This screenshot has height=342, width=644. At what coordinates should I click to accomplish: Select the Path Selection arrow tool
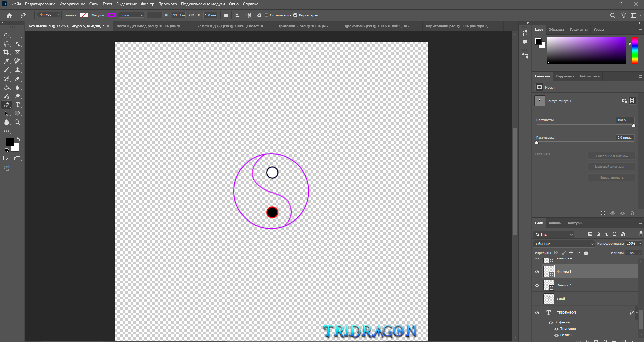pyautogui.click(x=6, y=113)
